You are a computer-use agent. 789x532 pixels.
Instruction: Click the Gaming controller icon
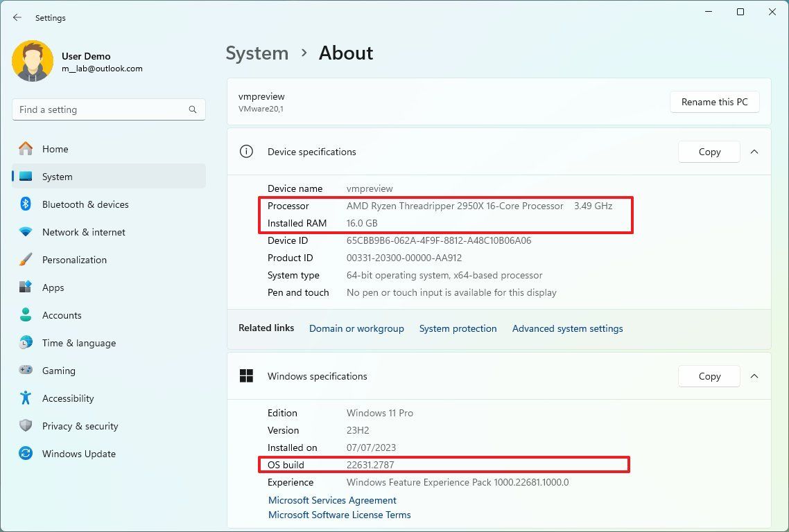pyautogui.click(x=26, y=371)
